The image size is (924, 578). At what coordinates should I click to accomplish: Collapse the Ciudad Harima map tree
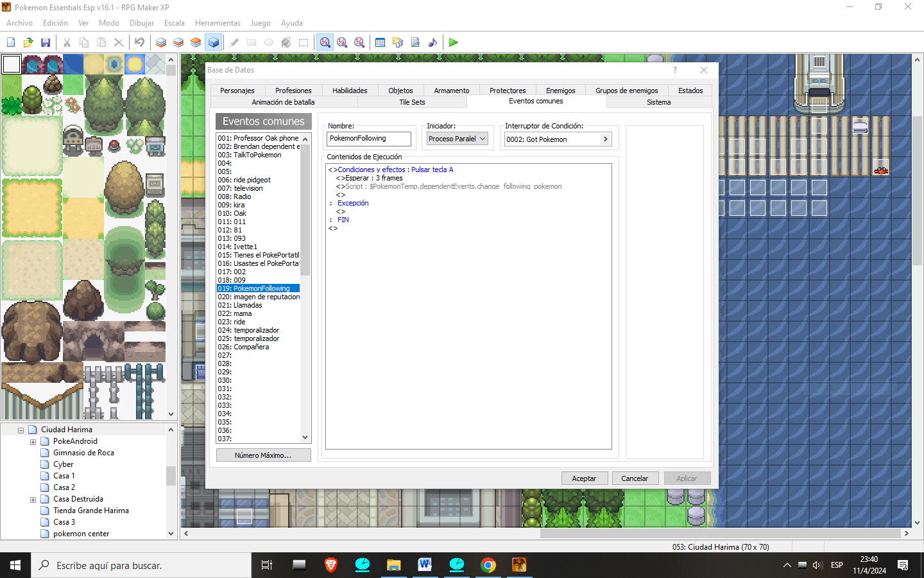(x=21, y=430)
